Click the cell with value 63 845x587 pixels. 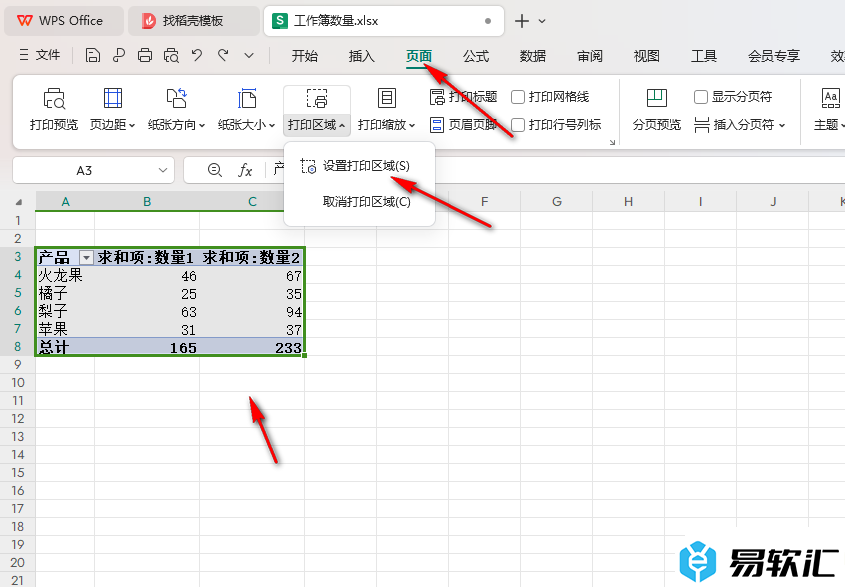click(x=147, y=312)
